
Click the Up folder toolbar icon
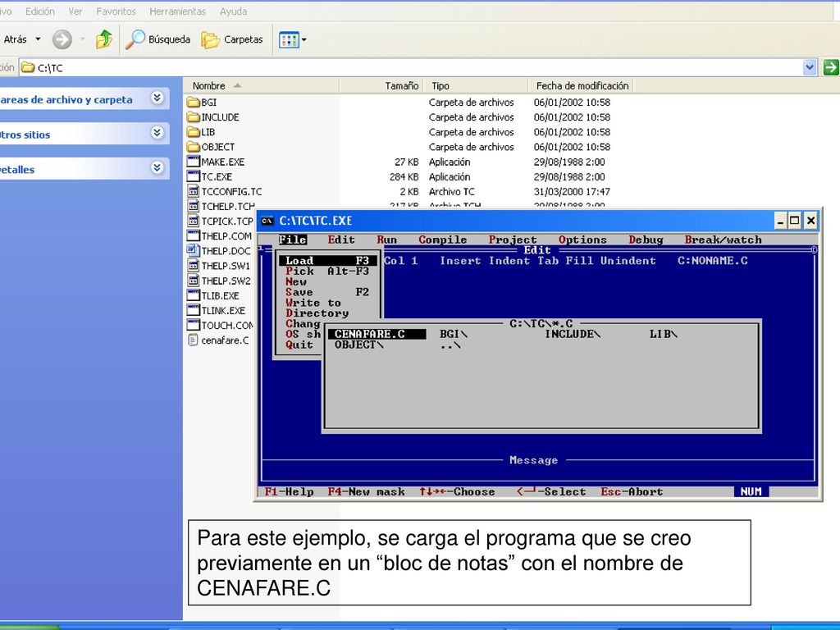[104, 39]
